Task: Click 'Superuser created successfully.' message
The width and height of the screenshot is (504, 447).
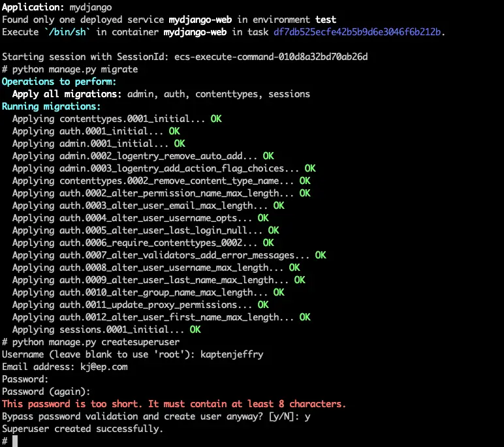Action: coord(83,429)
